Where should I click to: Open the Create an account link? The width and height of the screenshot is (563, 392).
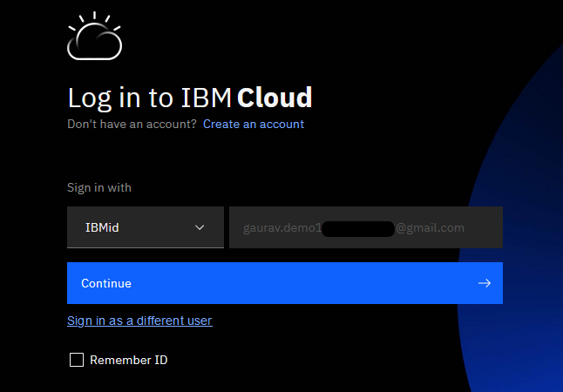pyautogui.click(x=254, y=125)
